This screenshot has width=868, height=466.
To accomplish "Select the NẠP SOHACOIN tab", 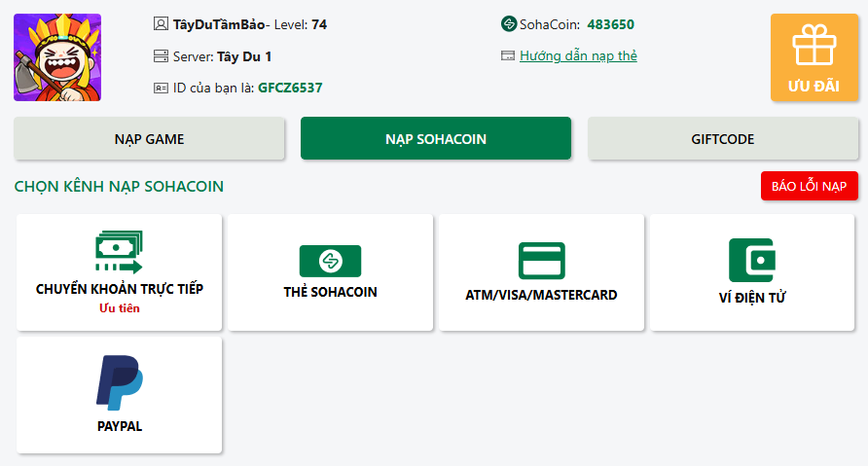I will 436,139.
